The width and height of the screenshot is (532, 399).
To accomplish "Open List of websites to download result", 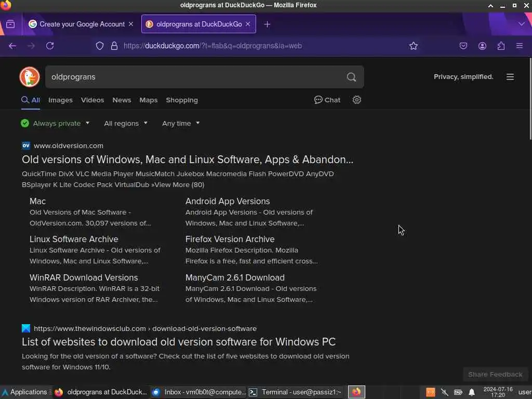I will pos(179,342).
